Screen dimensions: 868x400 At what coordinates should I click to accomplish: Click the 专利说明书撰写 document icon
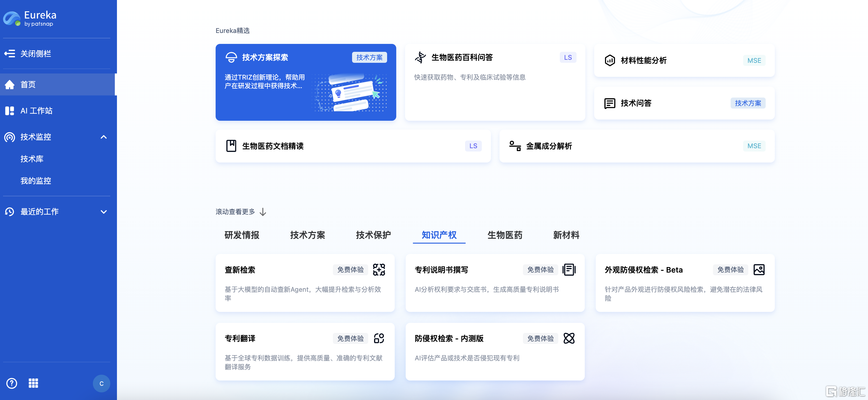click(569, 270)
